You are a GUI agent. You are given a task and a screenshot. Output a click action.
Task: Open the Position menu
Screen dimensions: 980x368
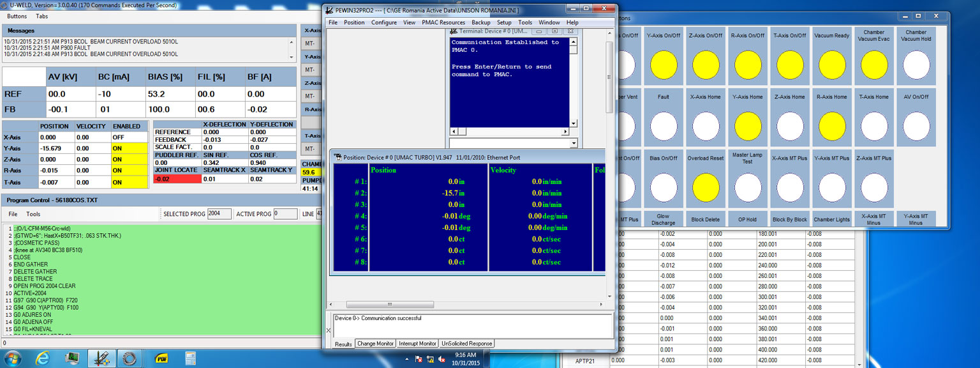354,22
